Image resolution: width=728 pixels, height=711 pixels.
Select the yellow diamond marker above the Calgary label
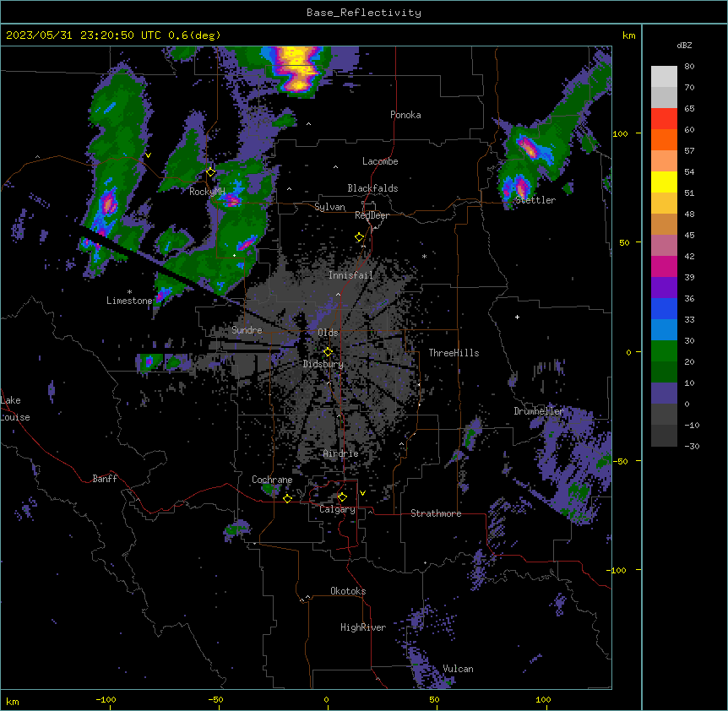point(342,497)
